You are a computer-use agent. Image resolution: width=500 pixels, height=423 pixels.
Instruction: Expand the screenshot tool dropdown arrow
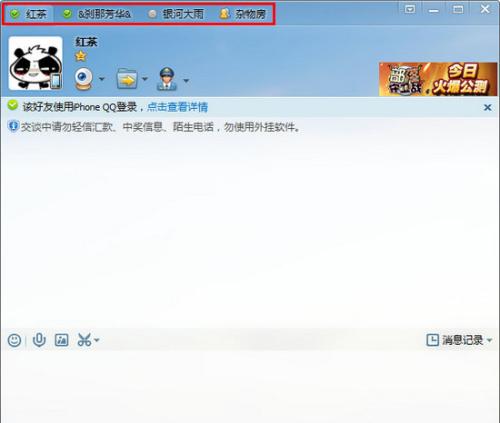click(97, 340)
